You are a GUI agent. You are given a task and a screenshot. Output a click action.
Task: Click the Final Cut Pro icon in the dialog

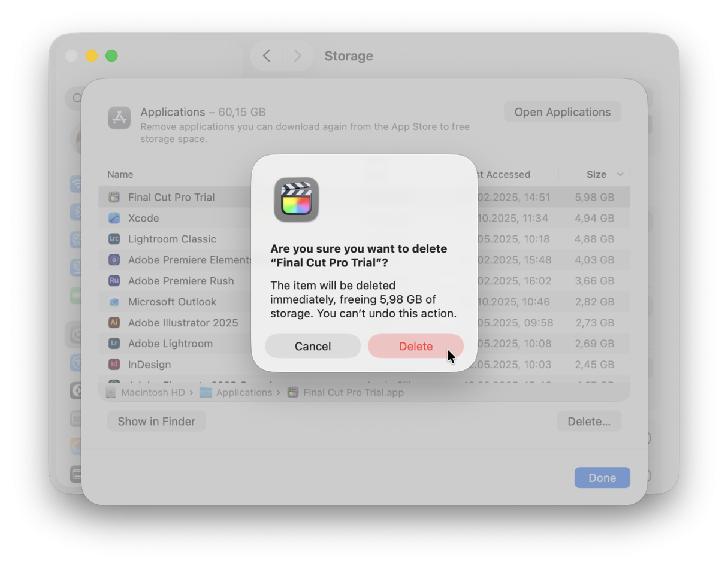point(297,200)
